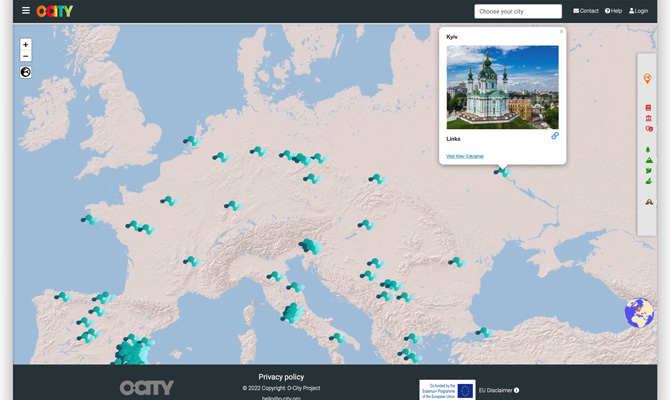The image size is (670, 400).
Task: Click the Login button
Action: pos(638,11)
